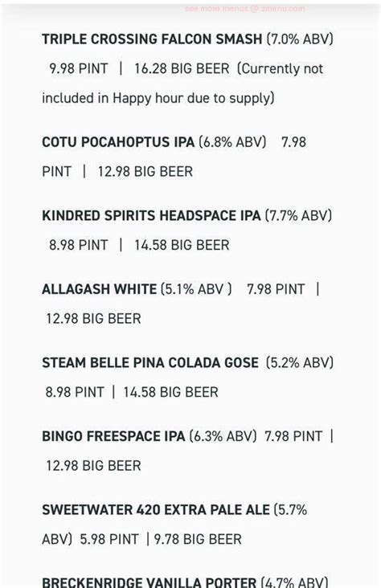Click Allagash White 7.98 PINT price
This screenshot has width=381, height=588.
[276, 289]
